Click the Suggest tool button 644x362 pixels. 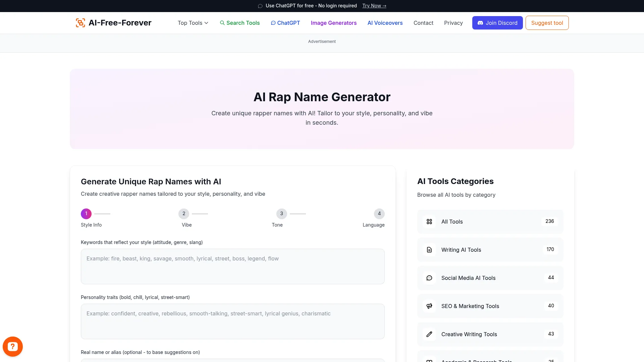(547, 23)
